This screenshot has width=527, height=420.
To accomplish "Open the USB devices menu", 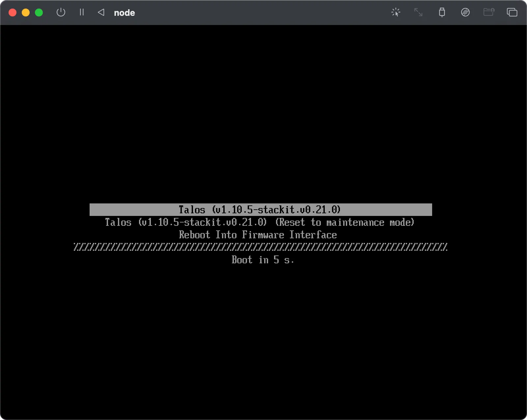I will pyautogui.click(x=442, y=13).
